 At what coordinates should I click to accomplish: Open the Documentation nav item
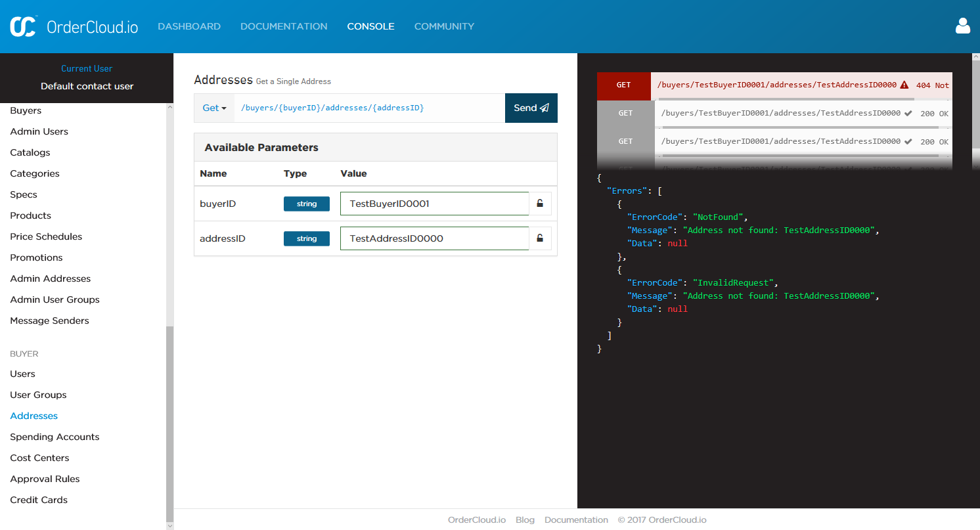click(x=284, y=26)
